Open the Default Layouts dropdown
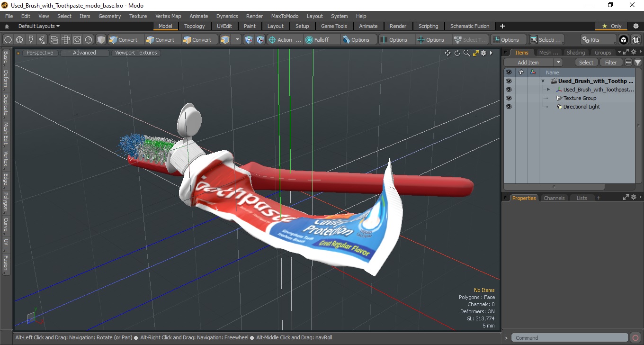The width and height of the screenshot is (644, 345). [39, 26]
